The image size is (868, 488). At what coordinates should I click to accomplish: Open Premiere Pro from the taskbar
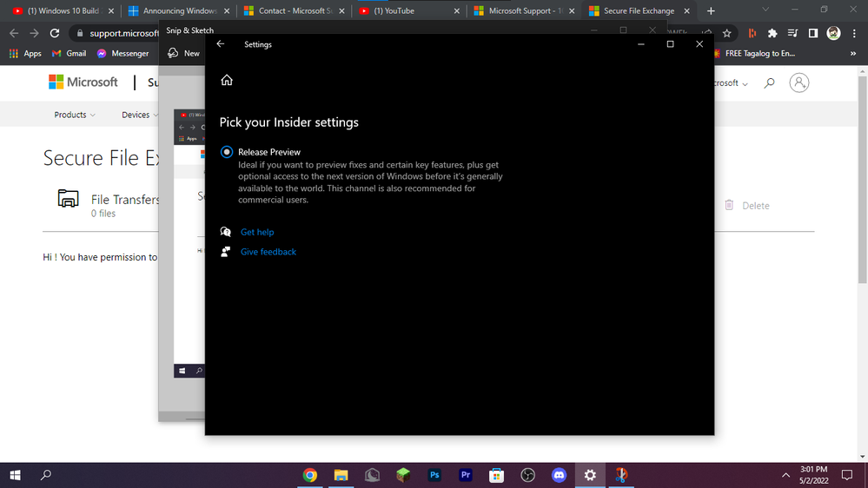pyautogui.click(x=466, y=475)
